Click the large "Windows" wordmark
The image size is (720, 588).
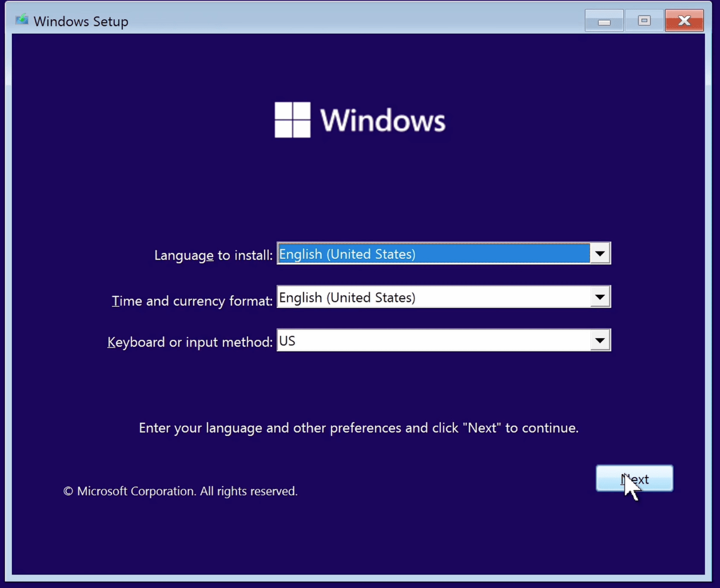[x=383, y=121]
